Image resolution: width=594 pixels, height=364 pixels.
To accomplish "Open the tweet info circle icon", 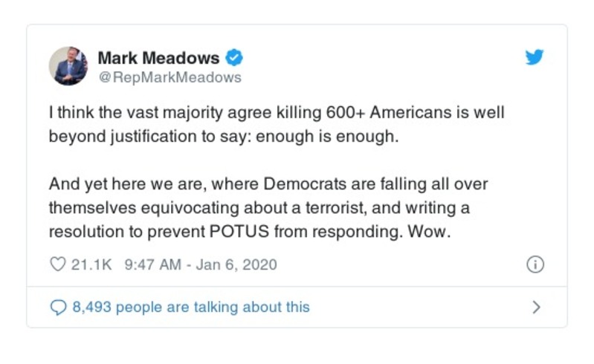I will click(535, 264).
